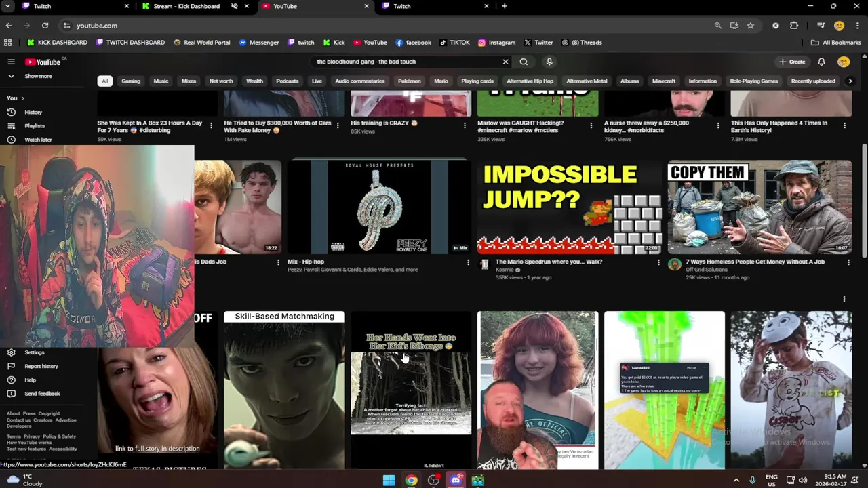
Task: Open Chrome from the taskbar
Action: click(411, 481)
